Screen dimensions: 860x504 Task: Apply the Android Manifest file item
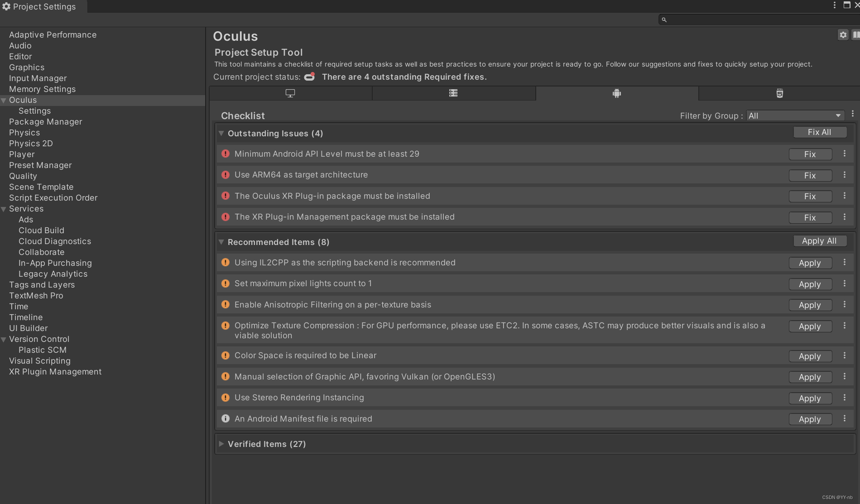click(810, 419)
